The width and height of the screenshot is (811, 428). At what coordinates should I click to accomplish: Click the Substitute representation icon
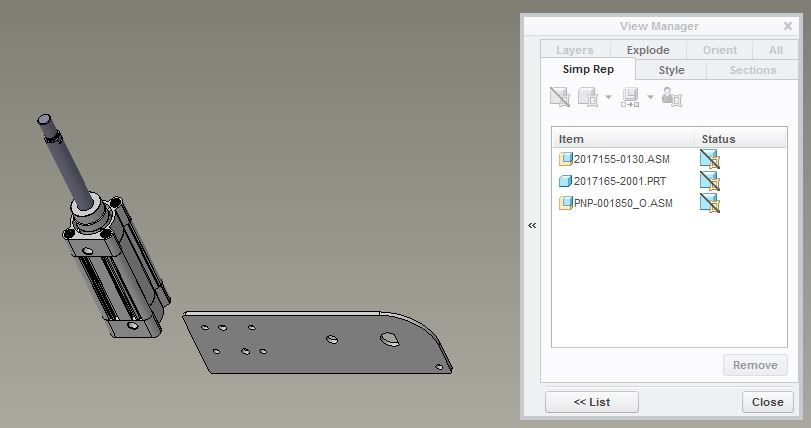[630, 97]
